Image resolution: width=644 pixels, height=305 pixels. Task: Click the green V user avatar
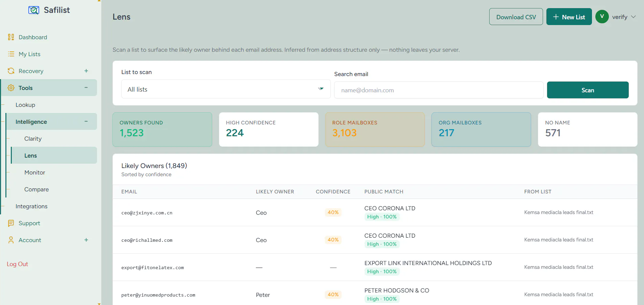(602, 17)
